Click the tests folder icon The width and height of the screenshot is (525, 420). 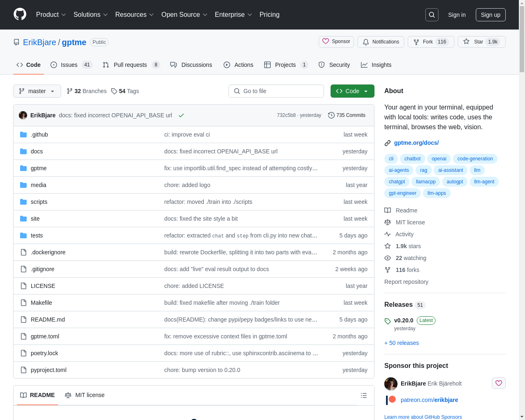[23, 235]
